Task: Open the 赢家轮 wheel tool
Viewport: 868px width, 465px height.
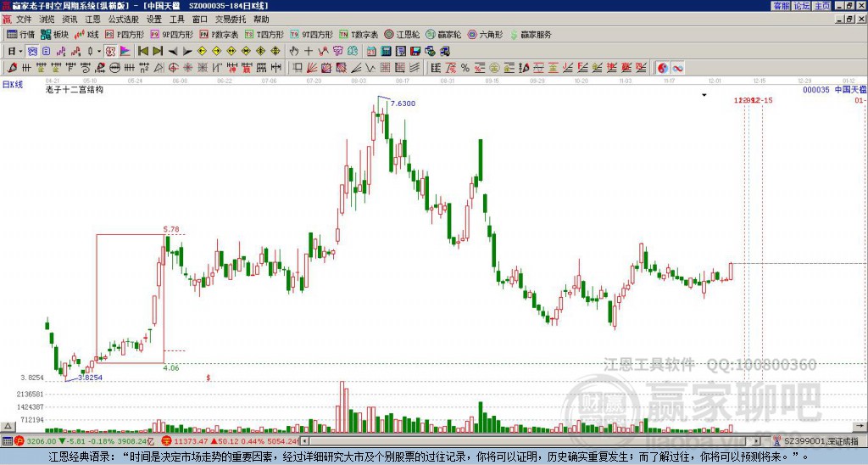Action: pyautogui.click(x=444, y=34)
